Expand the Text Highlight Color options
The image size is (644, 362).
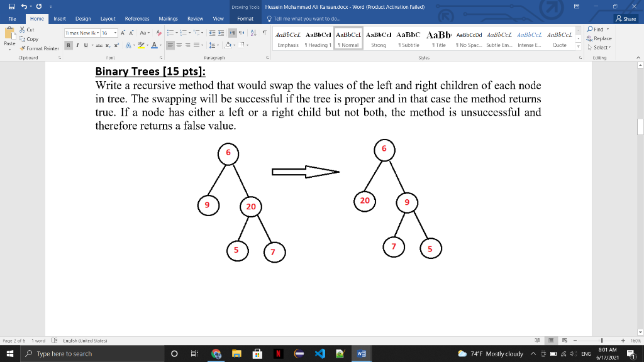tap(148, 45)
